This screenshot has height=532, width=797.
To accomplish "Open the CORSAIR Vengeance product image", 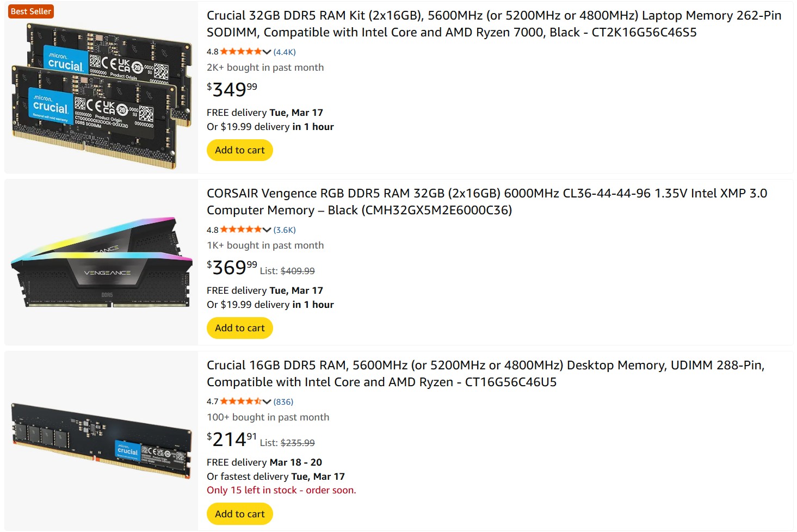I will [x=101, y=261].
